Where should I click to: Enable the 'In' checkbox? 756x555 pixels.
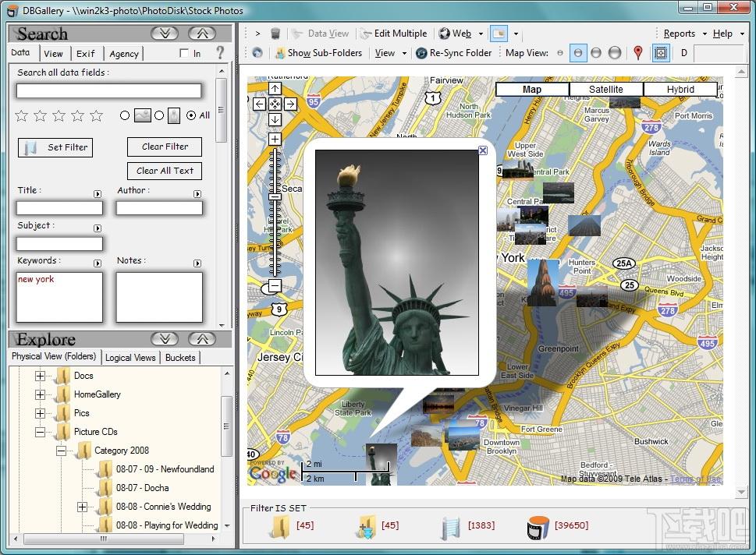[x=184, y=54]
